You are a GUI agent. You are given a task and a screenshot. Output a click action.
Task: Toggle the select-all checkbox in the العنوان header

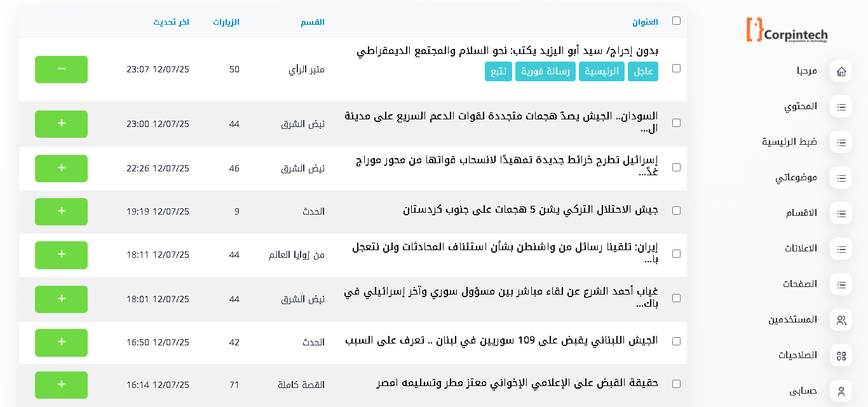(x=677, y=20)
